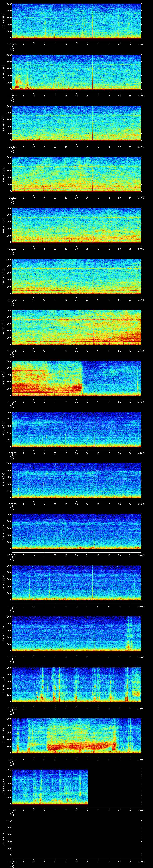
Task: Click the spectrogram starting at 10:25:00
Action: click(76, 72)
